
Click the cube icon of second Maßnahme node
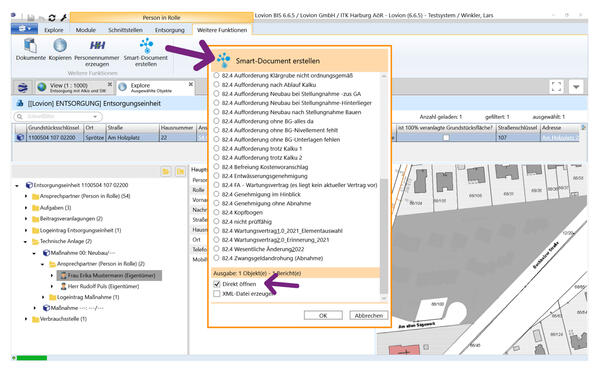pos(46,308)
